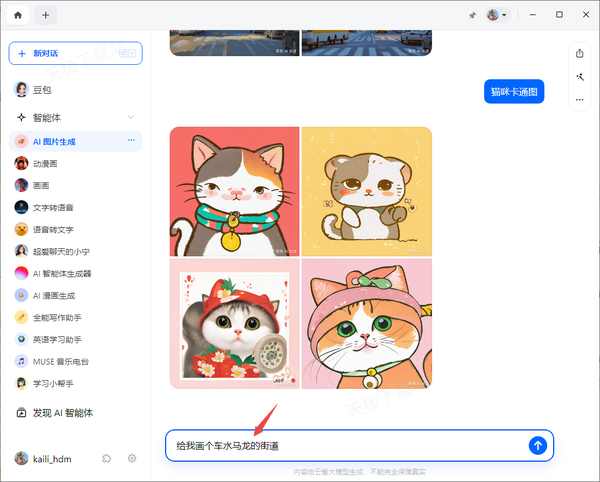This screenshot has width=600, height=482.
Task: Open 学习小帮手 agent
Action: point(75,383)
